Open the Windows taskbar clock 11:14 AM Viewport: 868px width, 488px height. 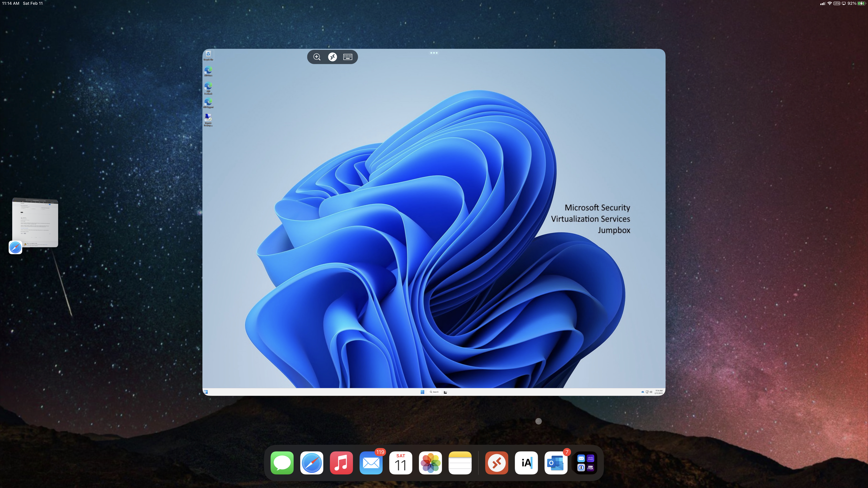[659, 392]
